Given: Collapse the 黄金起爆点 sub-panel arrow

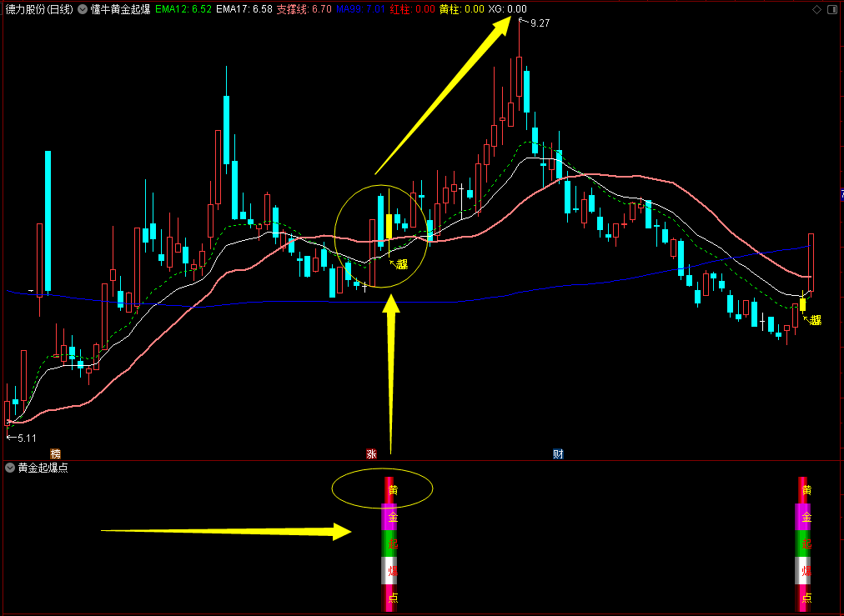Looking at the screenshot, I should [9, 468].
